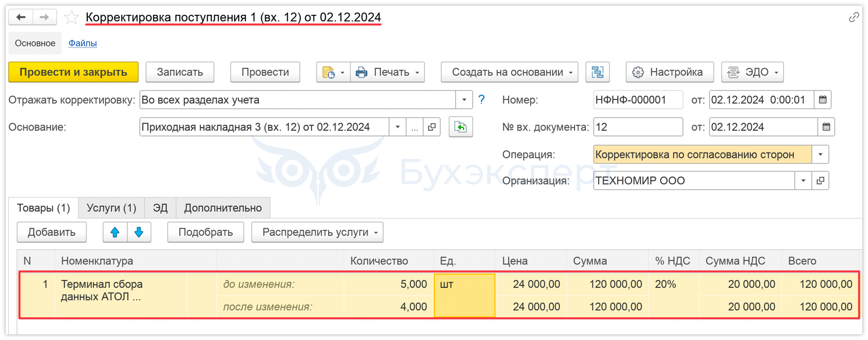Image resolution: width=868 pixels, height=340 pixels.
Task: Open document movements report icon
Action: coord(328,72)
